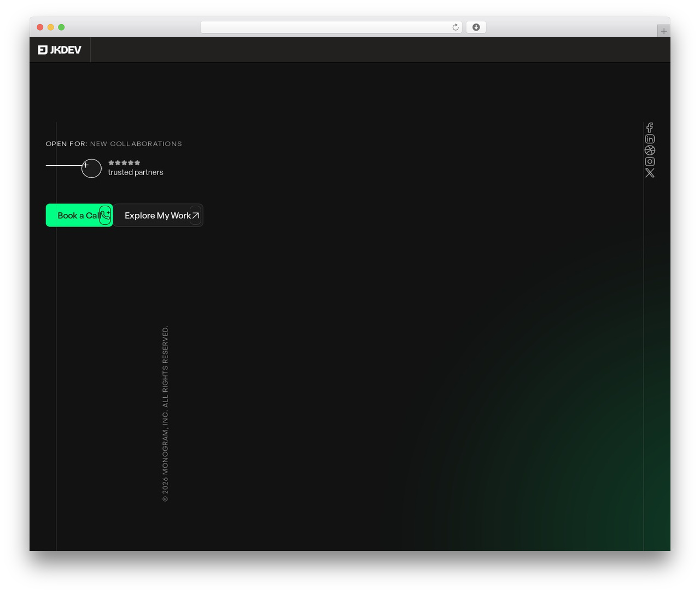Click the '© 2026 MONOGRAM, INC.' copyright text
Screen dimensions: 700x593
[165, 456]
